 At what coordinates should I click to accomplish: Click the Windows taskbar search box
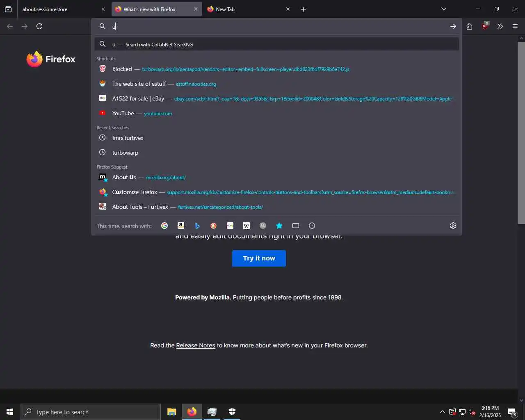(90, 412)
